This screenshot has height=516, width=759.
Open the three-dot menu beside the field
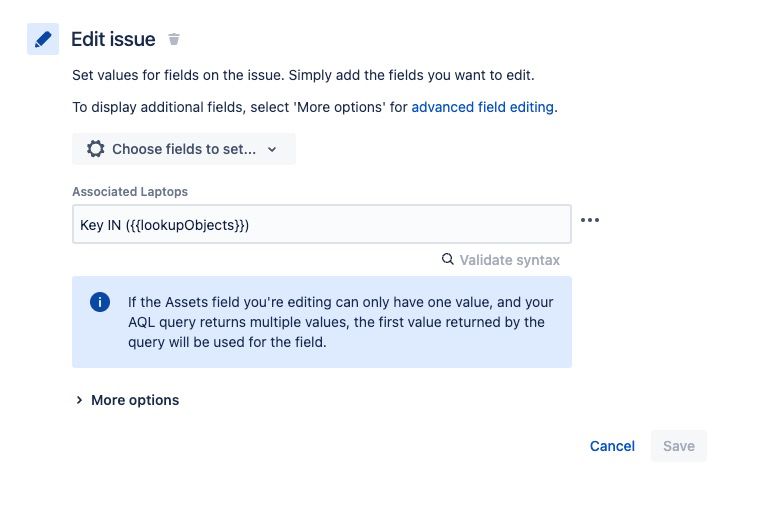tap(590, 220)
